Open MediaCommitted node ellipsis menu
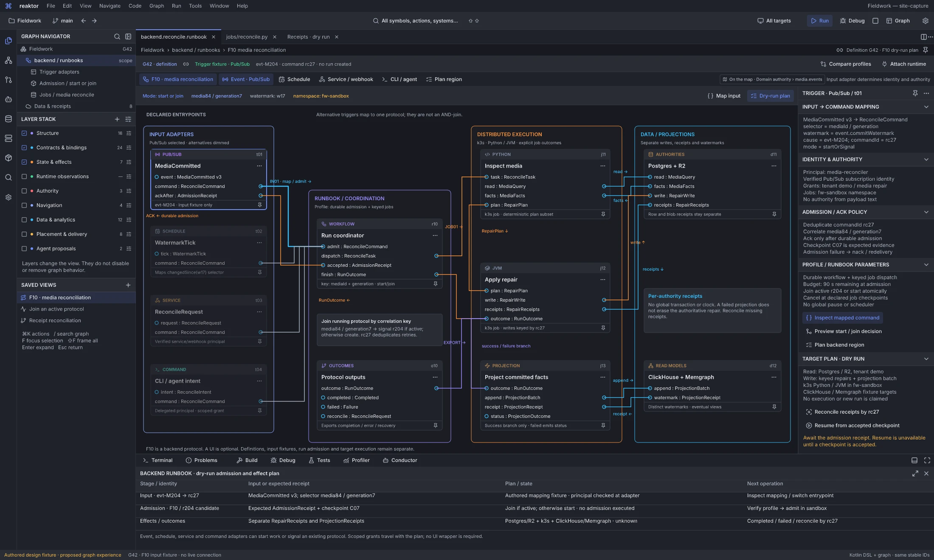This screenshot has width=934, height=560. [259, 166]
